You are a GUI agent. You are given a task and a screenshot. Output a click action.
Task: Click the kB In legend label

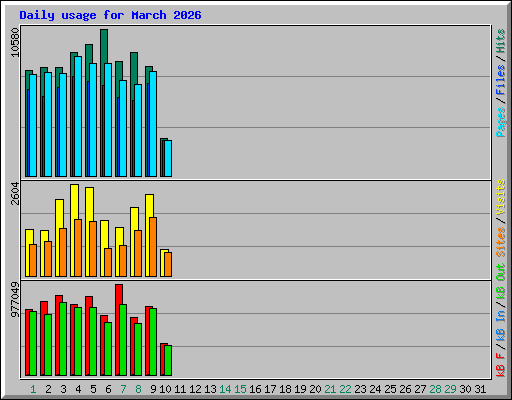pos(501,325)
